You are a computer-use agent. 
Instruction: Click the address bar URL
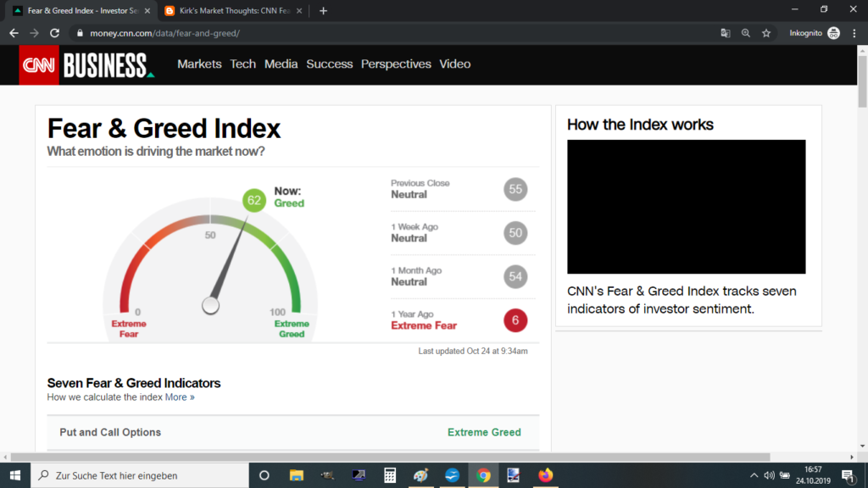point(165,33)
